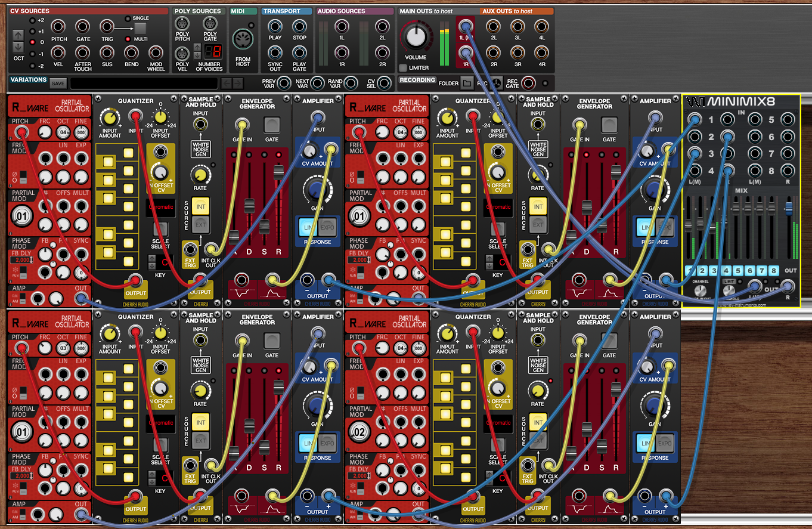This screenshot has width=812, height=529.
Task: Open lower-left Quantizer Chromatic scale display
Action: [161, 423]
